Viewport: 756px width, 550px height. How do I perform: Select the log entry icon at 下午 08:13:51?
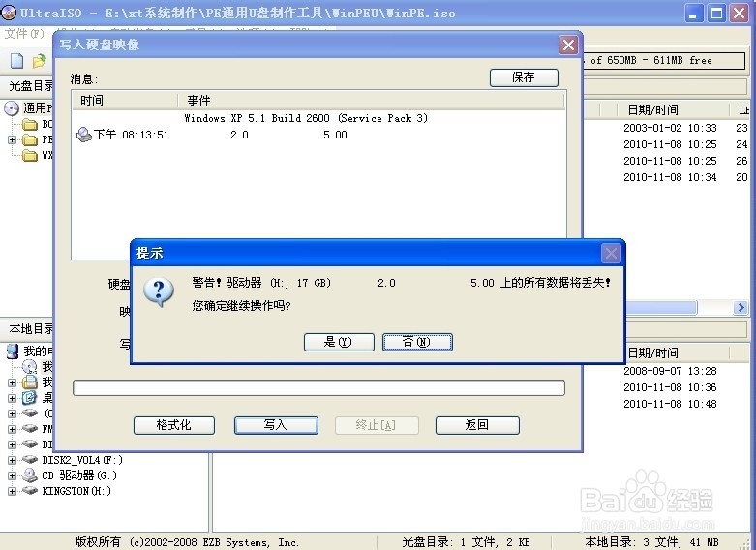(x=84, y=135)
